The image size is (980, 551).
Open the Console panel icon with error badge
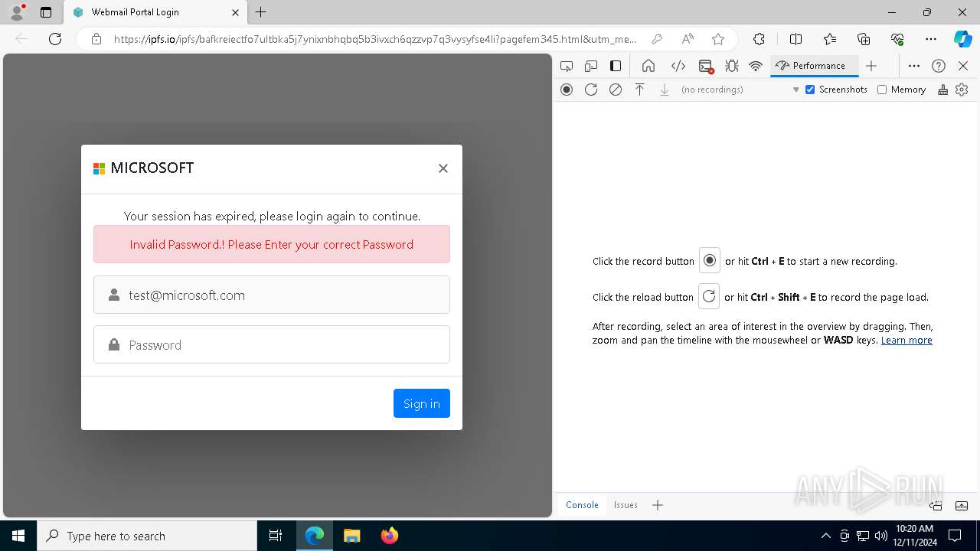706,66
